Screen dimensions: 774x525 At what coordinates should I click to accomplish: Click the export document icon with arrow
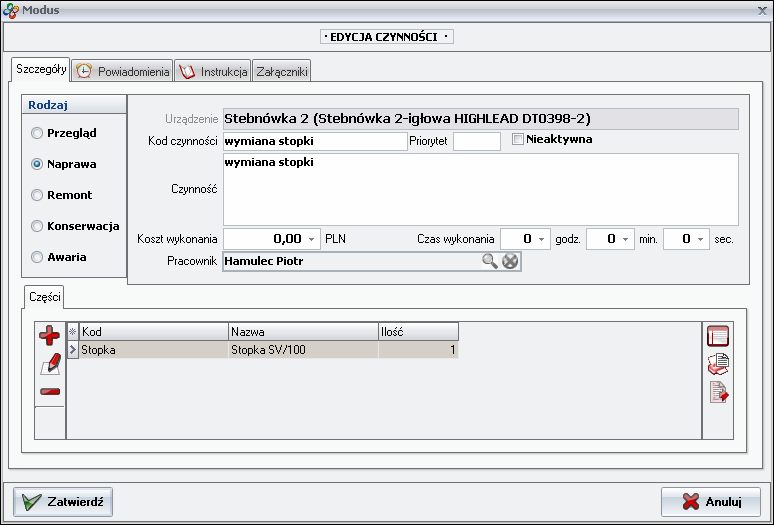click(718, 392)
